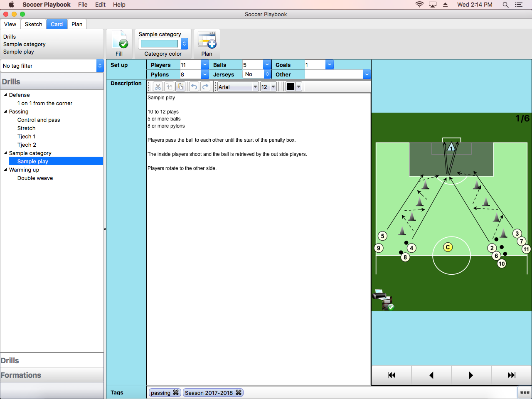Open the Other equipment dropdown

tap(367, 74)
